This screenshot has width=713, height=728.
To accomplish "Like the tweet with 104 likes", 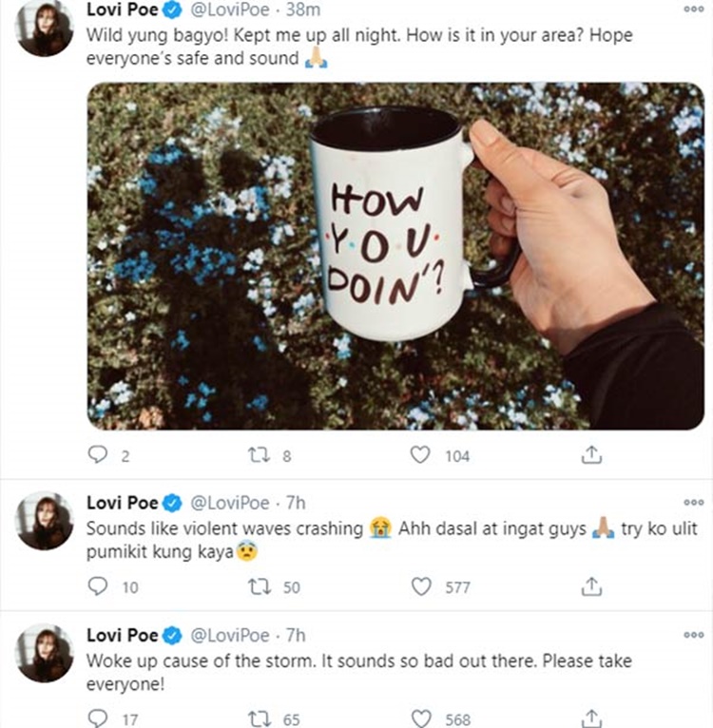I will [420, 455].
